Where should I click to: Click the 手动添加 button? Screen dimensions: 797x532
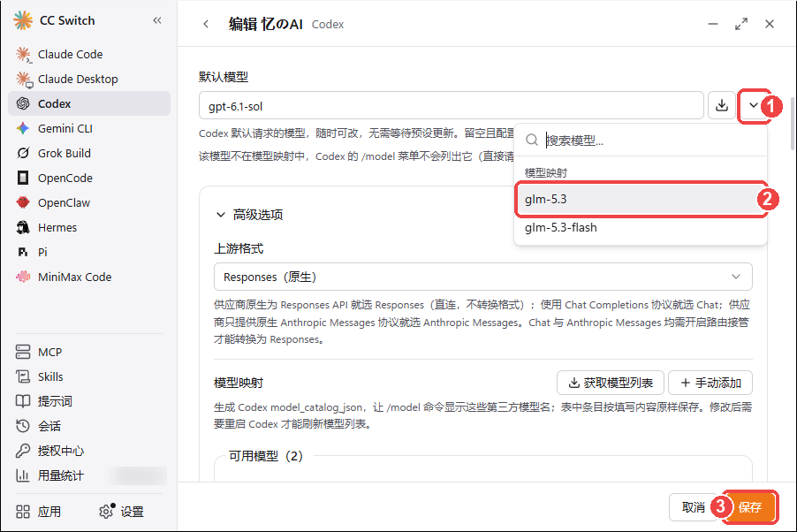tap(710, 383)
